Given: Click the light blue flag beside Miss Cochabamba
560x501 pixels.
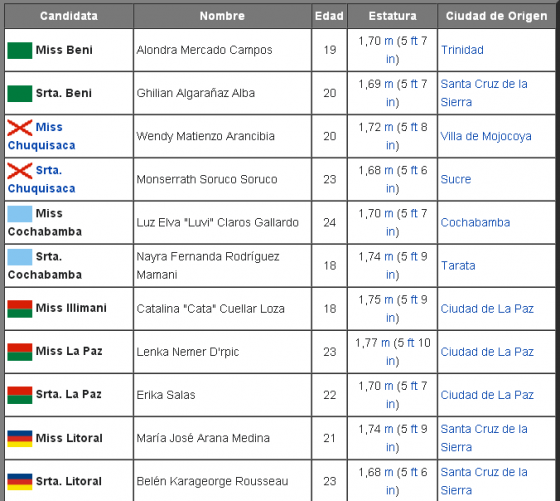Looking at the screenshot, I should click(x=20, y=214).
